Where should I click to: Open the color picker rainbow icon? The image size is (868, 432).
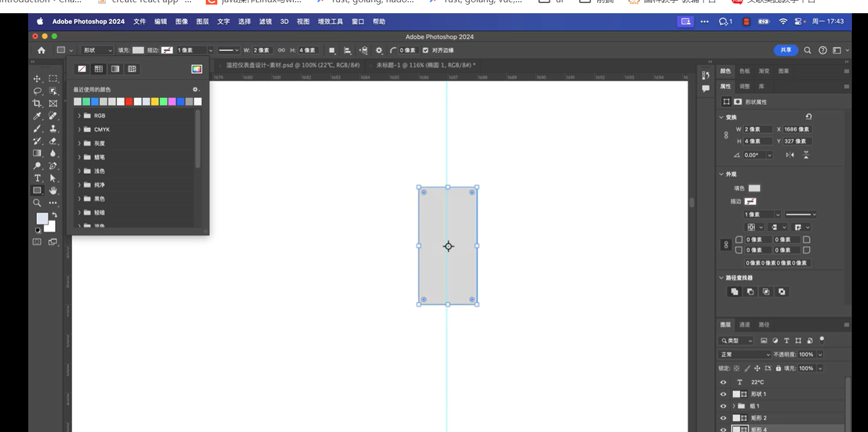(197, 69)
